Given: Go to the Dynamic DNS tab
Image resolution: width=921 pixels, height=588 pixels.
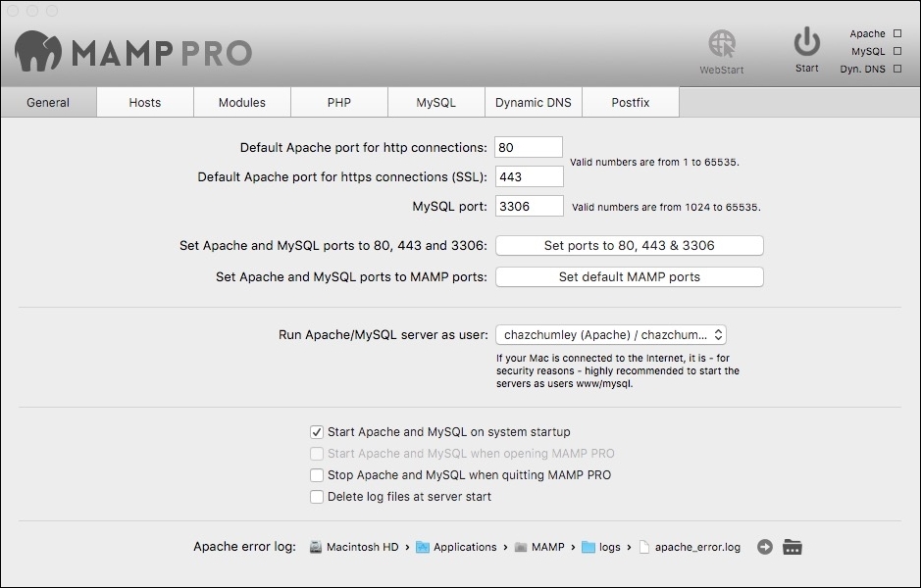Looking at the screenshot, I should pos(534,103).
